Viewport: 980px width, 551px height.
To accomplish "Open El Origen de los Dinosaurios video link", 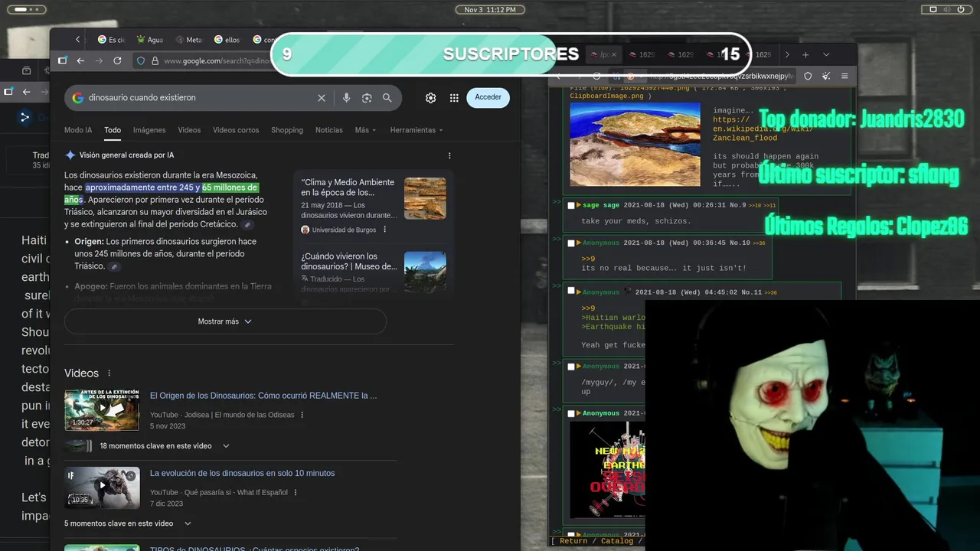I will pos(263,396).
